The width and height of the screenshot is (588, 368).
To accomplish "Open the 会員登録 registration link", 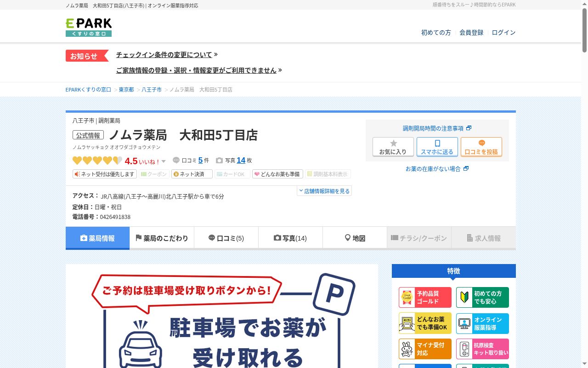I will 471,33.
